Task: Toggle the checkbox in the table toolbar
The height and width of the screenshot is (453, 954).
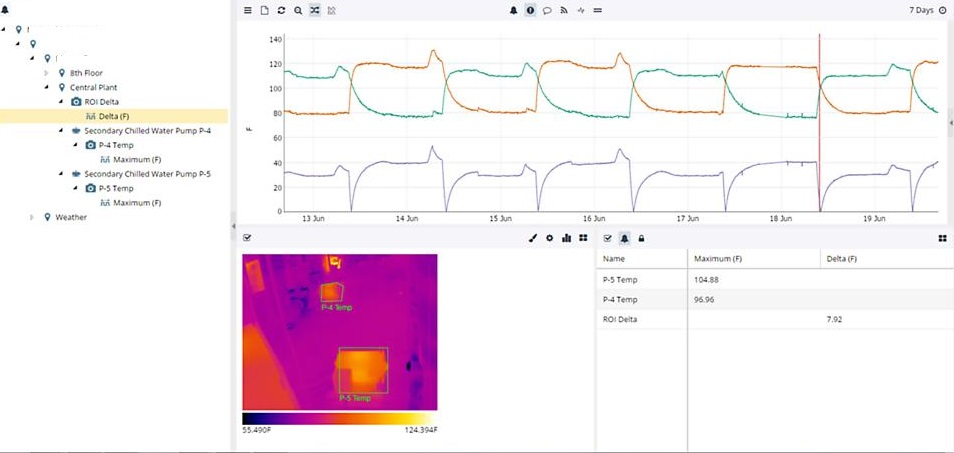Action: pyautogui.click(x=607, y=238)
